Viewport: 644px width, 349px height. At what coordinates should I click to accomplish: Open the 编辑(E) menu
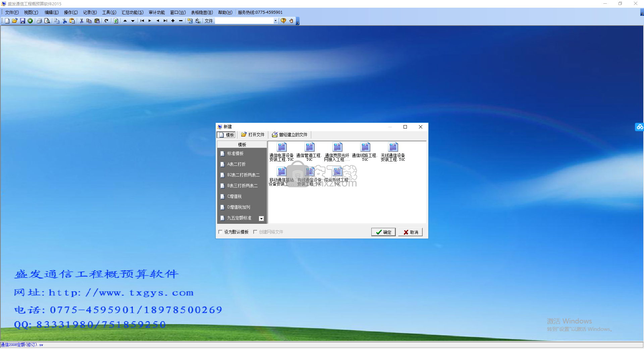(x=52, y=12)
